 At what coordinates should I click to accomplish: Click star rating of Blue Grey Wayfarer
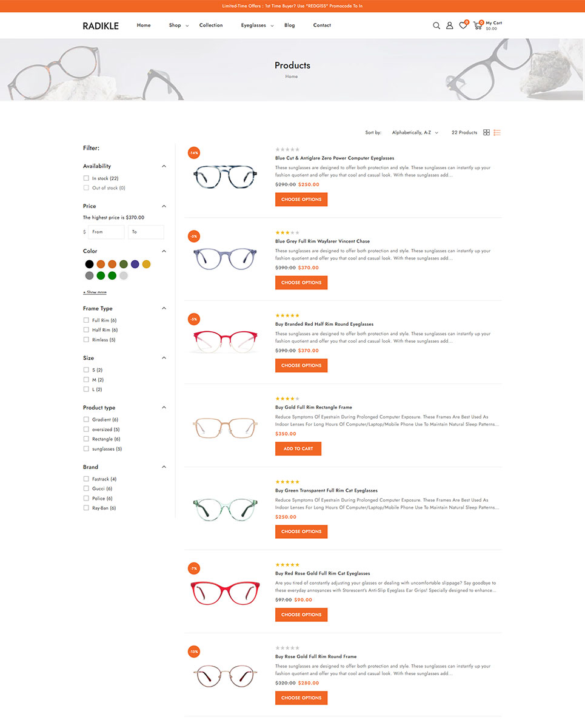pos(287,232)
